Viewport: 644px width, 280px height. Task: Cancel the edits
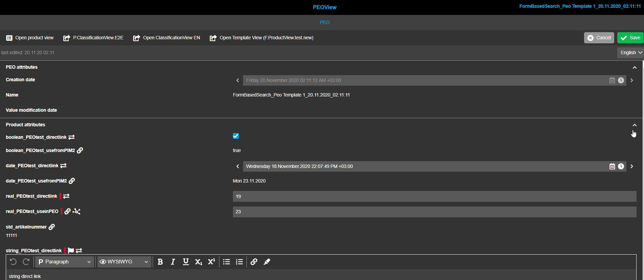click(599, 38)
